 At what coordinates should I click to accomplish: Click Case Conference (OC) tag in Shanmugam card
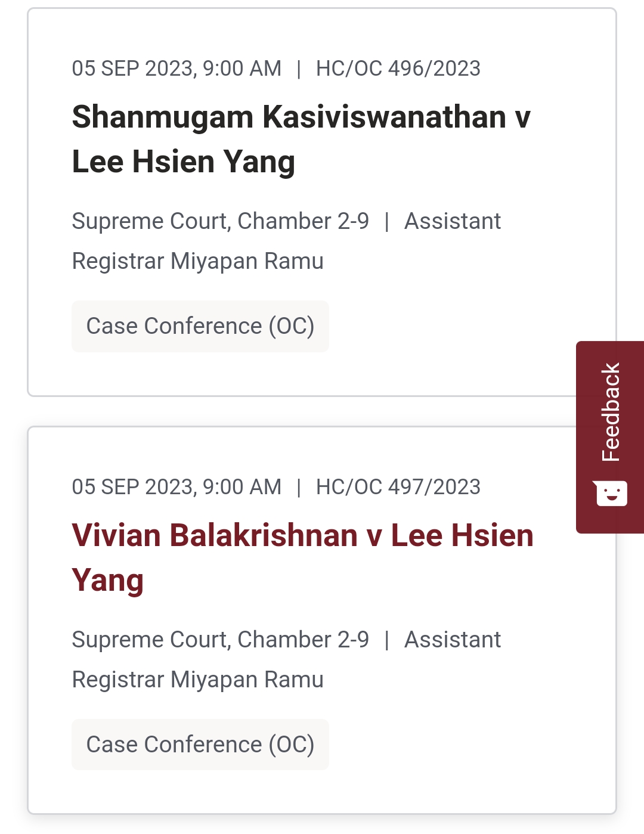click(200, 327)
